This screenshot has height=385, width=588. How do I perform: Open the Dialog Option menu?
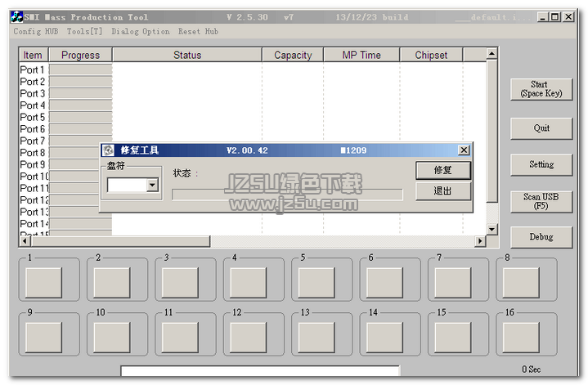pos(140,32)
